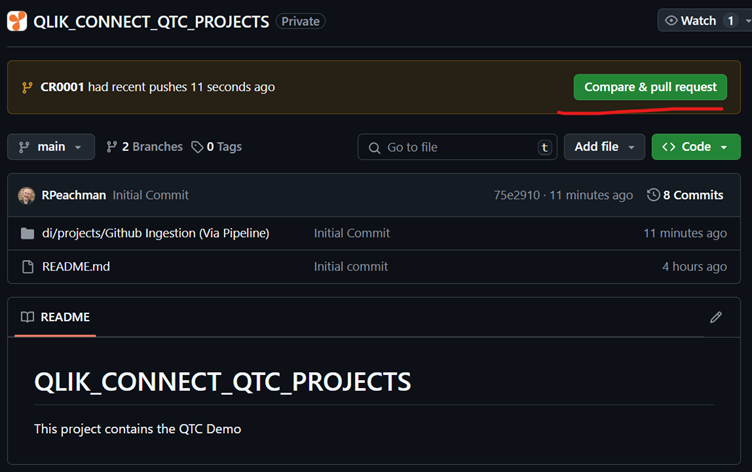Click the CR0001 branch name in banner
The image size is (752, 472).
tap(62, 87)
